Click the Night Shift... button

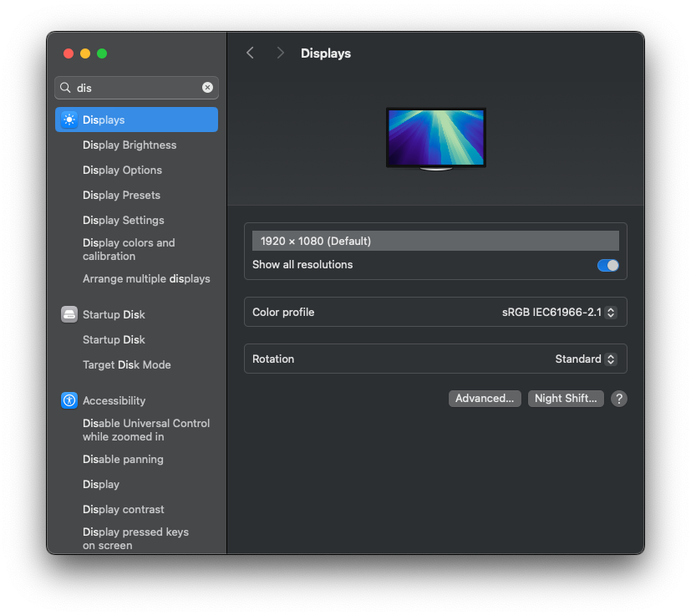click(566, 399)
